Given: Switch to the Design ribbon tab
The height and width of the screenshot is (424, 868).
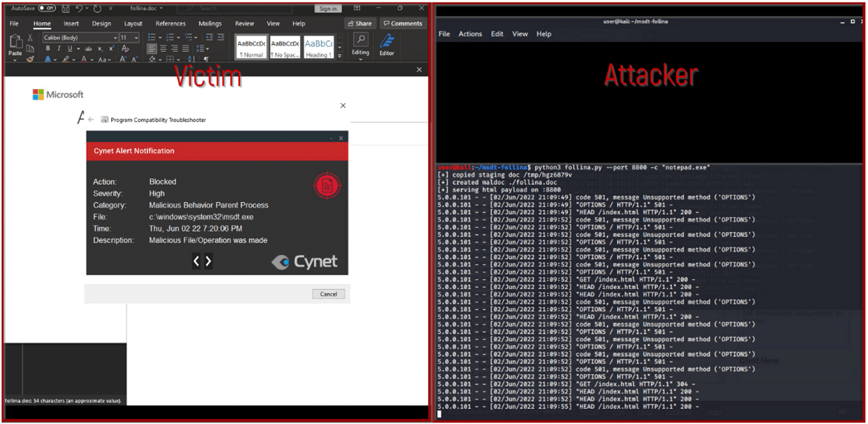Looking at the screenshot, I should click(101, 24).
